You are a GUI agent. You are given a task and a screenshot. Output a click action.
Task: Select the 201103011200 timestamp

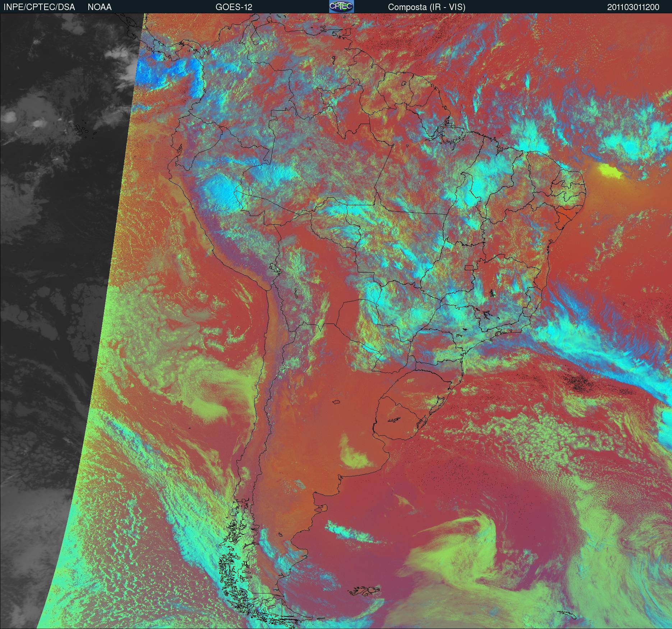coord(634,7)
